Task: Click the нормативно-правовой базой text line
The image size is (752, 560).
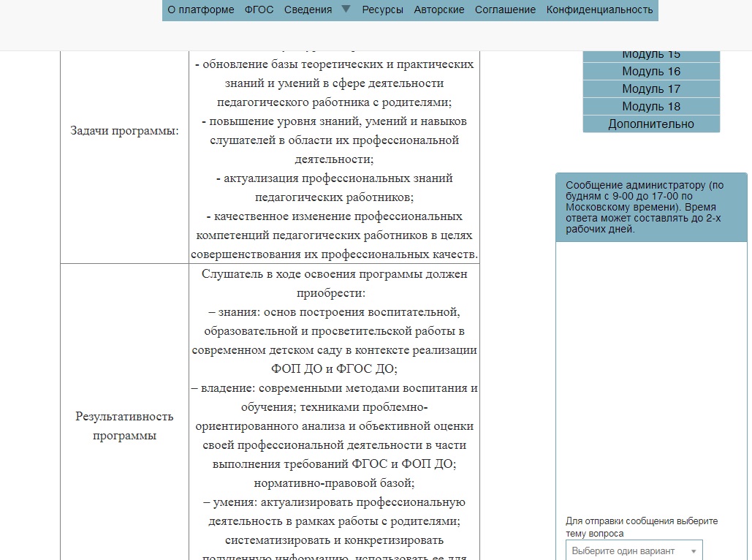Action: click(x=335, y=483)
